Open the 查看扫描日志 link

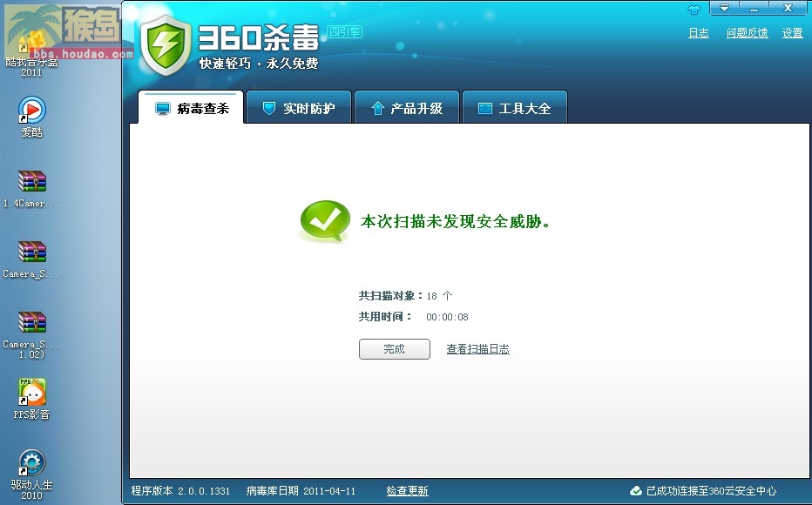point(477,349)
